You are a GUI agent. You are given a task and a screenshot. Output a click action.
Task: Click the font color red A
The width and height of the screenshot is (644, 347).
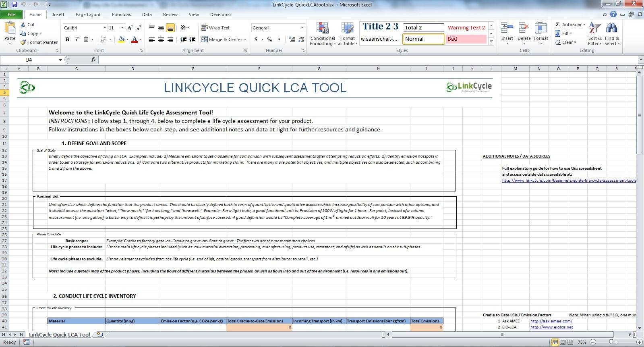(135, 39)
